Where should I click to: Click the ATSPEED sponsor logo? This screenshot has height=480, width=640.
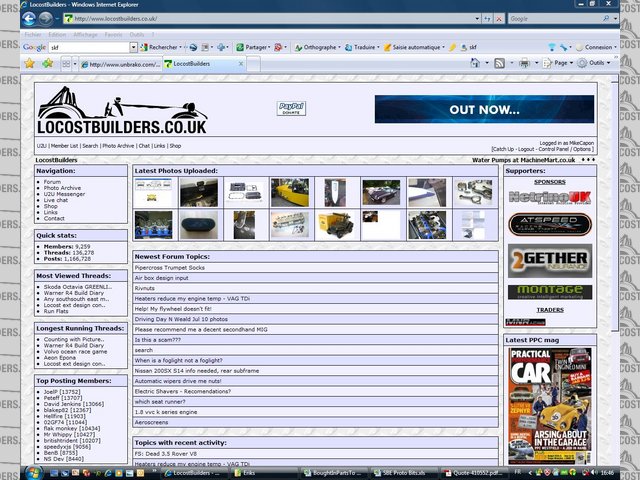(x=550, y=224)
